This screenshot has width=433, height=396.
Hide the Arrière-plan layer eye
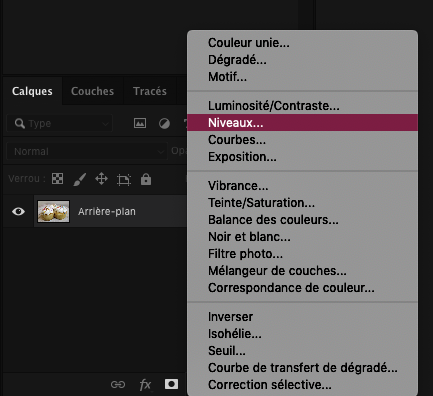point(18,211)
